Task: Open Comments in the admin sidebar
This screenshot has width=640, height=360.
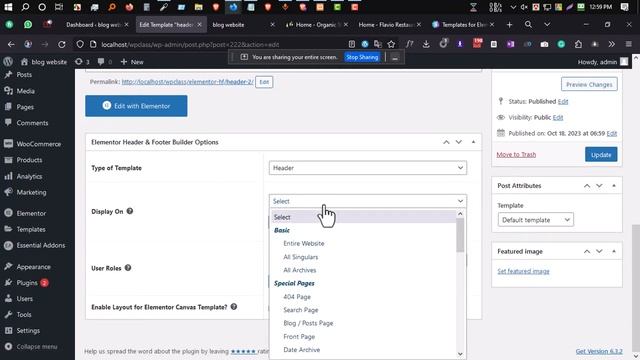Action: 32,123
